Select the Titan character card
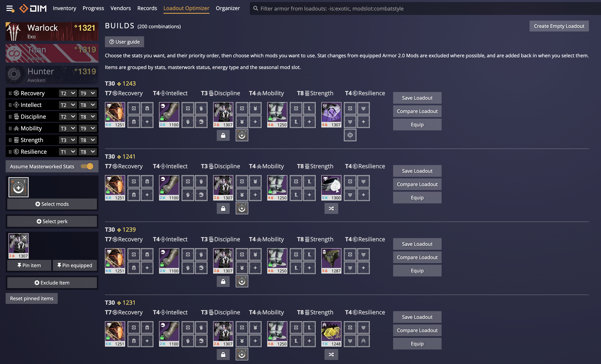 [52, 53]
